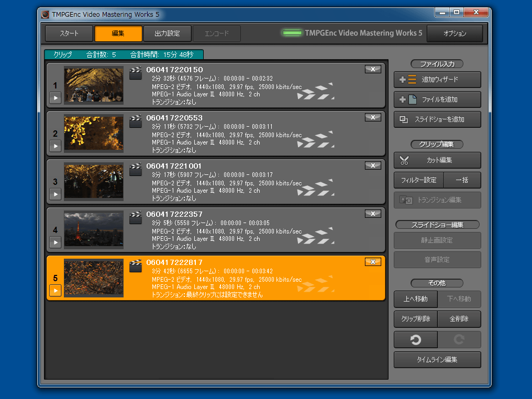Click clapperboard icon of clip 060417221001
This screenshot has width=532, height=399.
pyautogui.click(x=136, y=170)
